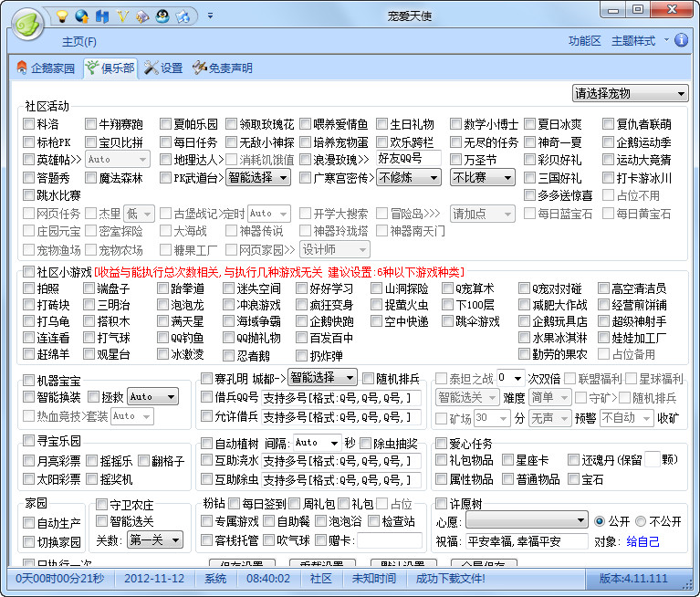Enable the 每日任务 checkbox
The width and height of the screenshot is (700, 597).
(x=165, y=142)
